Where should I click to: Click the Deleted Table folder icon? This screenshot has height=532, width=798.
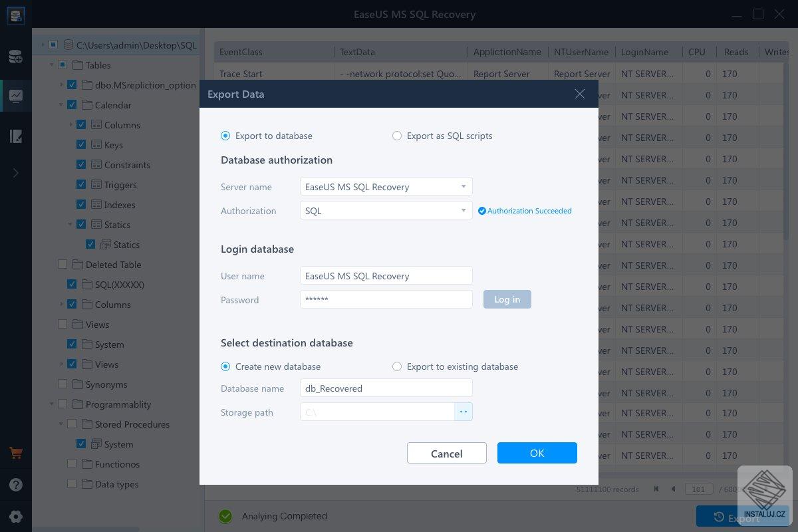point(77,265)
